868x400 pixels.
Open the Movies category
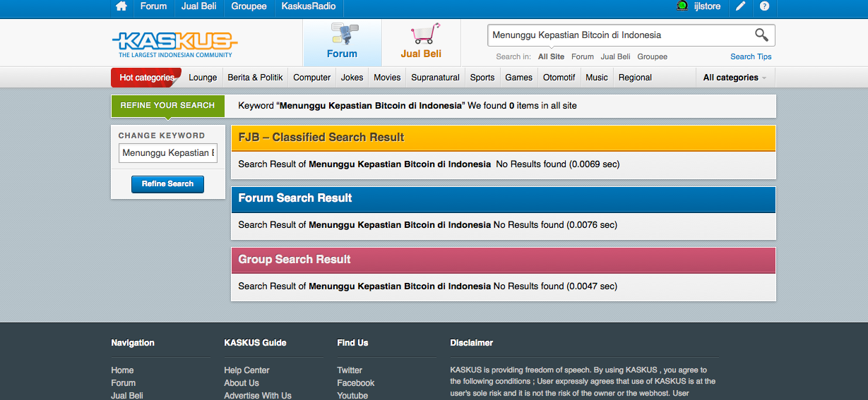click(x=387, y=78)
